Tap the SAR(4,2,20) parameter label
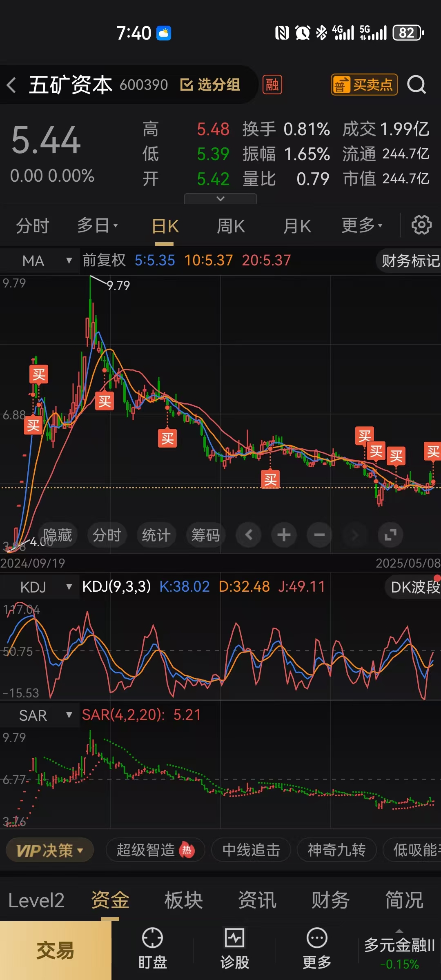This screenshot has width=441, height=980. click(x=123, y=715)
